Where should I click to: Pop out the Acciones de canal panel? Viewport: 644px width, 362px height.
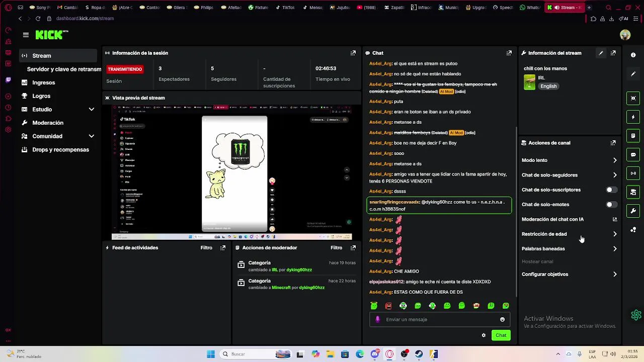click(x=613, y=143)
